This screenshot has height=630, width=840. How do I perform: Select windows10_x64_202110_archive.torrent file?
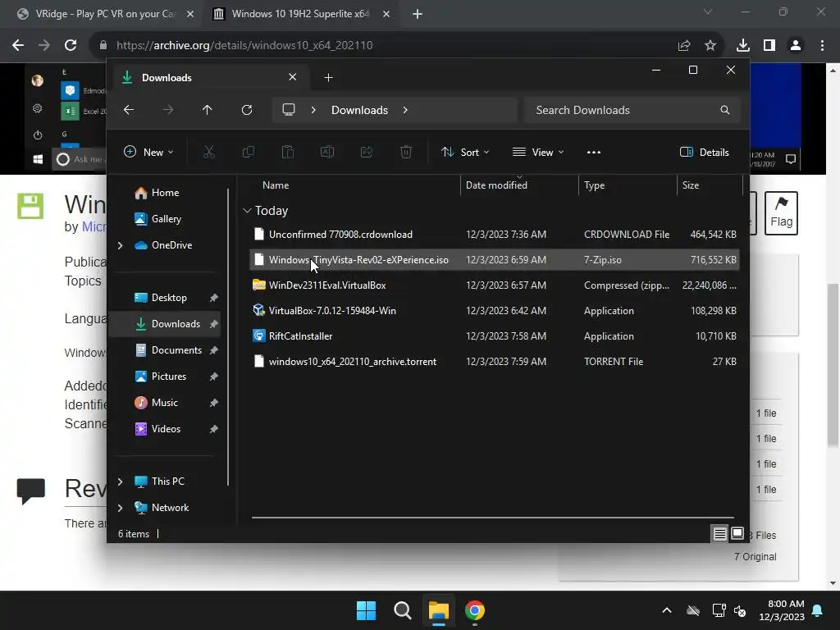pyautogui.click(x=495, y=362)
